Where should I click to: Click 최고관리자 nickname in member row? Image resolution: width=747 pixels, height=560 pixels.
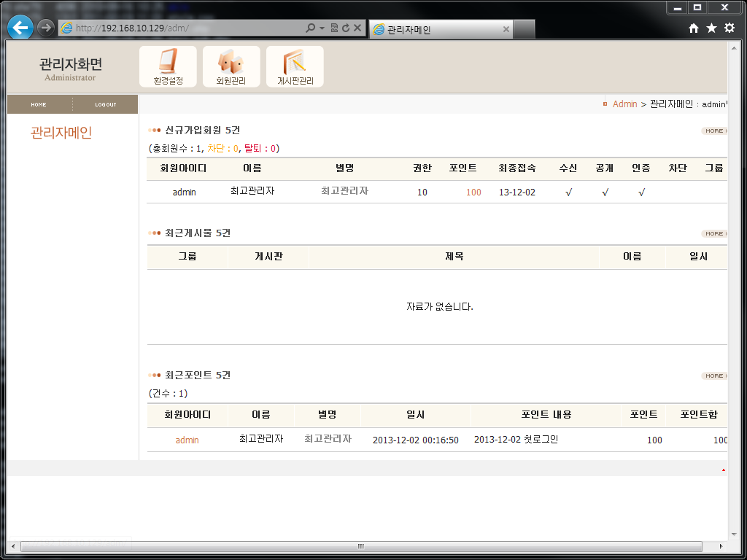pyautogui.click(x=344, y=191)
